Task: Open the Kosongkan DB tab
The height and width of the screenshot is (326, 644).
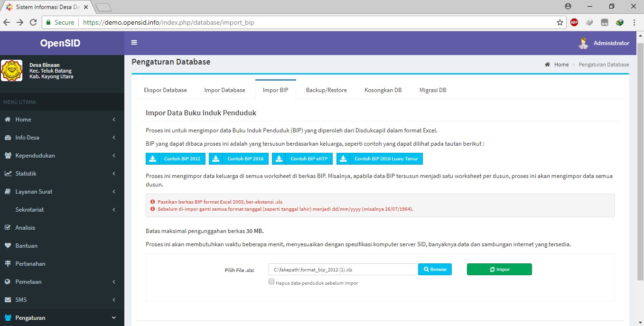Action: (383, 90)
